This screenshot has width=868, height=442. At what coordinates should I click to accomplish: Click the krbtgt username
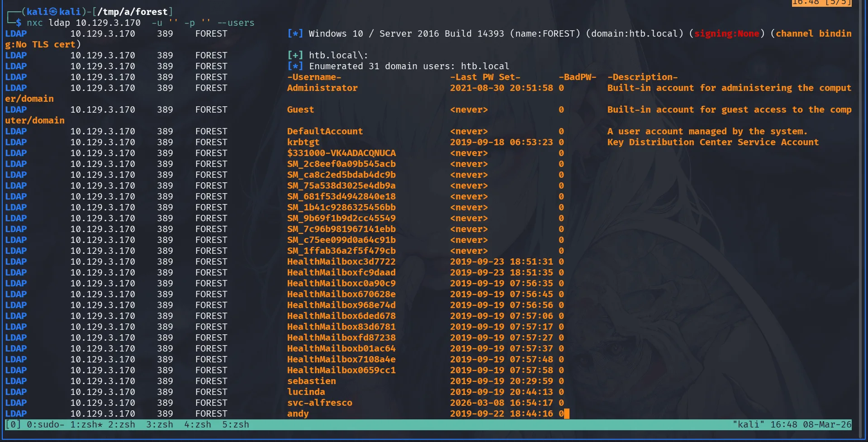303,142
